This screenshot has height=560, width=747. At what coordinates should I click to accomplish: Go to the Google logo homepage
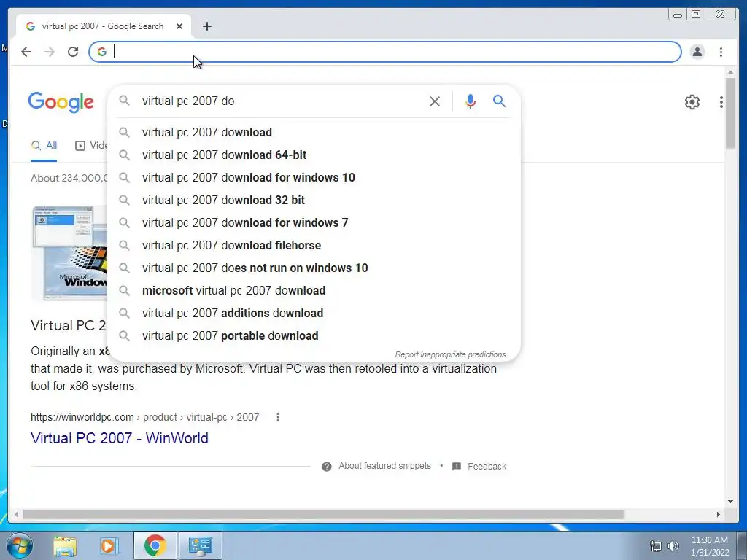tap(61, 102)
